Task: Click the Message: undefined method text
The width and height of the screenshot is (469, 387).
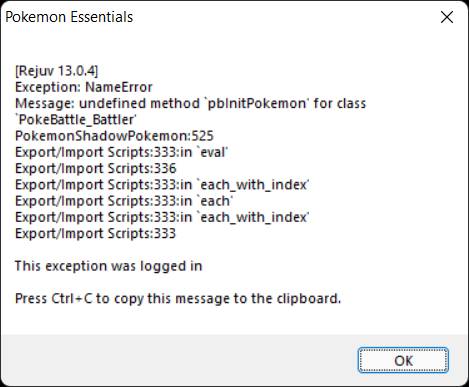Action: 107,104
